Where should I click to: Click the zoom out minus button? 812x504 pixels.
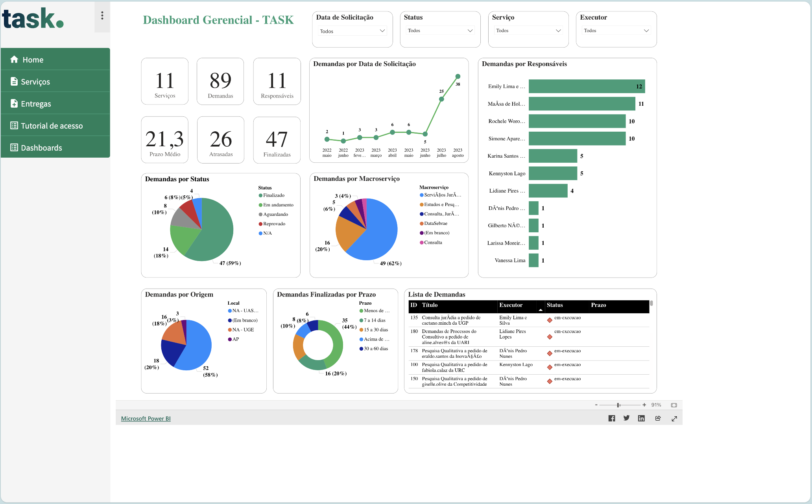pyautogui.click(x=596, y=405)
